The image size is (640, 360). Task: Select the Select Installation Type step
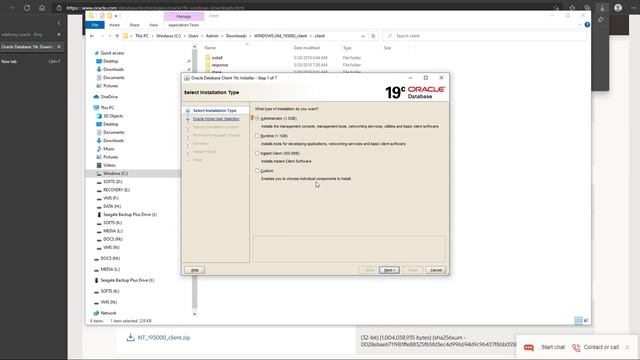215,111
